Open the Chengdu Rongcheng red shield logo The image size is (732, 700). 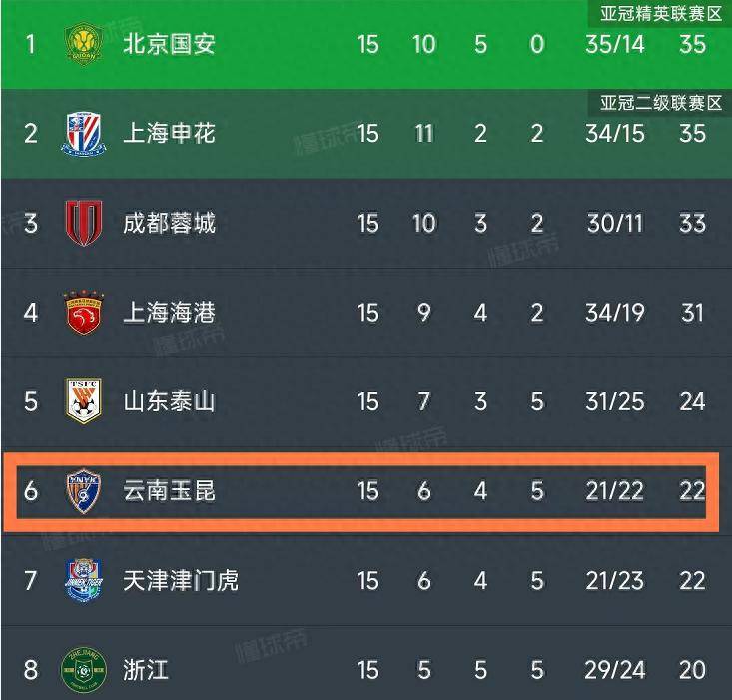click(84, 223)
